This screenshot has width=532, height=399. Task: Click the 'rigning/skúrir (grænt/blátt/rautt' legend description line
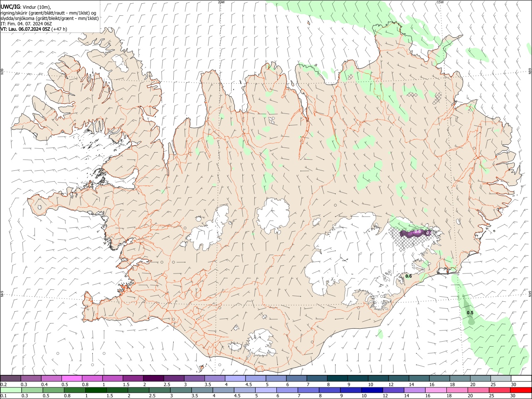(x=49, y=13)
